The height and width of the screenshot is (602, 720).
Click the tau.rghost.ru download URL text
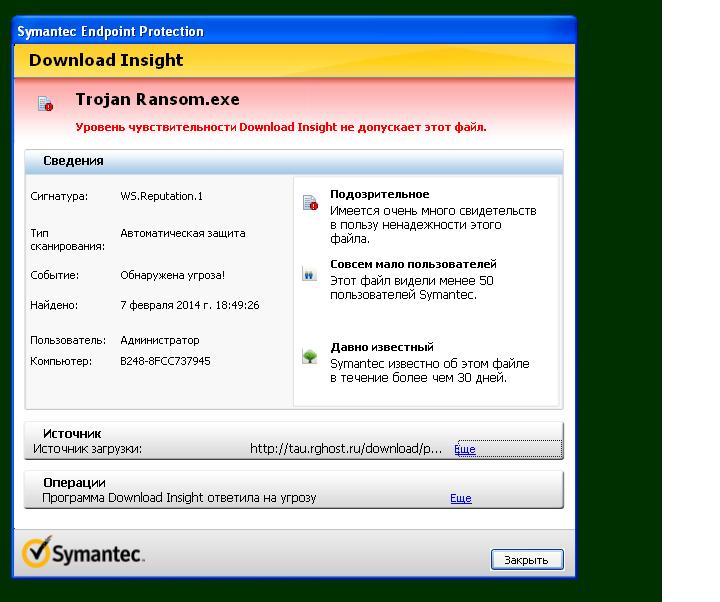pyautogui.click(x=345, y=449)
